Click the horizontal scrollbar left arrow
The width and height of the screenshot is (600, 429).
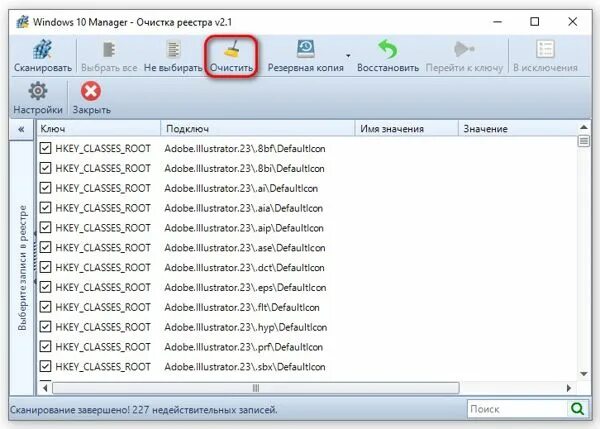pyautogui.click(x=45, y=388)
